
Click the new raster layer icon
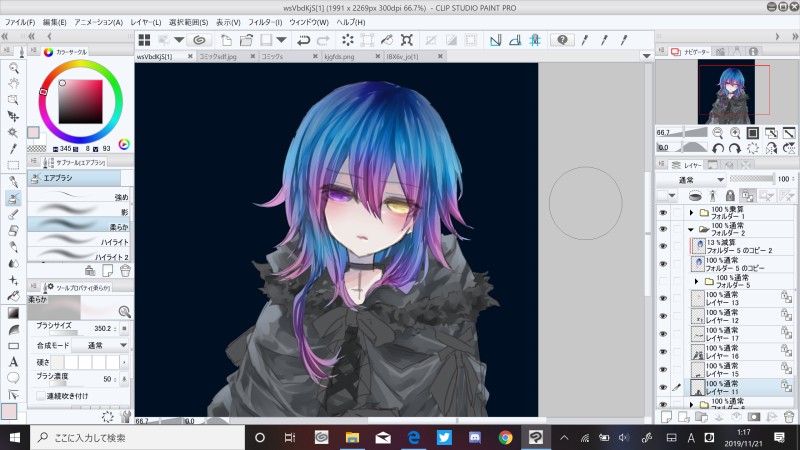click(666, 417)
